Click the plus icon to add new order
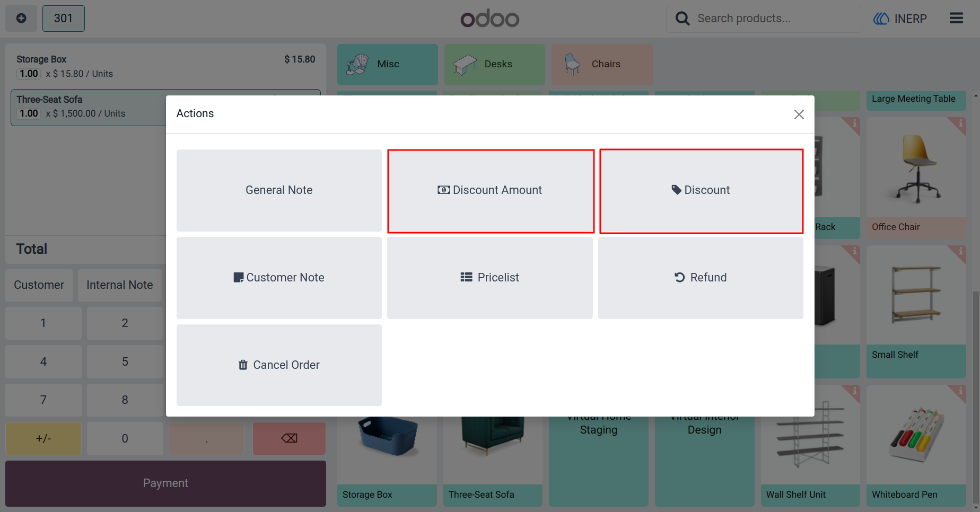This screenshot has width=980, height=512. click(21, 19)
